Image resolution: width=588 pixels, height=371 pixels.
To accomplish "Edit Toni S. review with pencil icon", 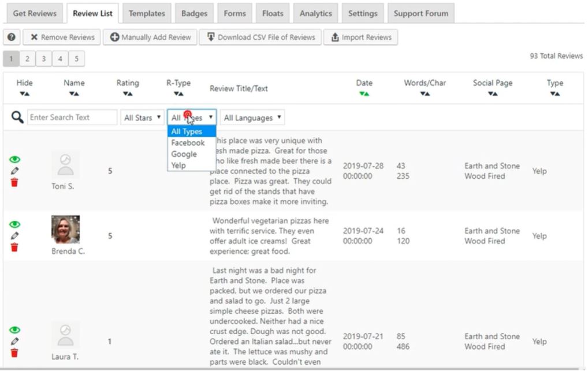I will [x=15, y=171].
